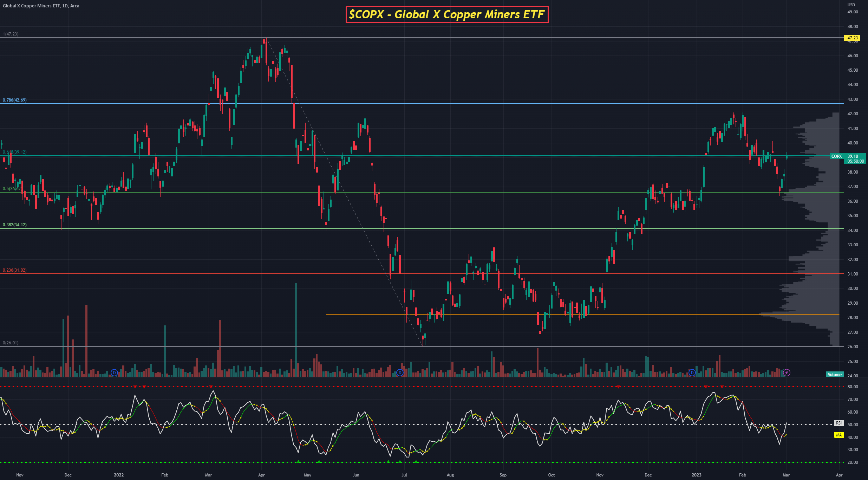The image size is (868, 480).
Task: Click the dividend "D" marker below the December 2021 candles
Action: tap(114, 373)
